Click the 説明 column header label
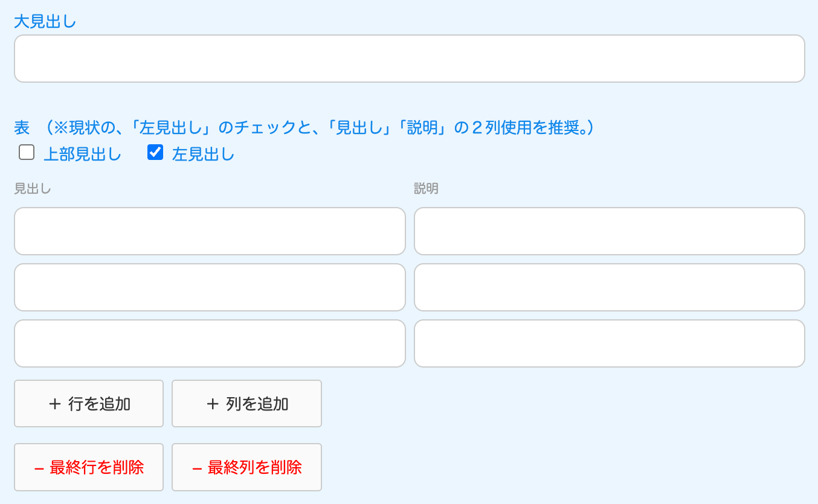This screenshot has height=504, width=818. pyautogui.click(x=426, y=189)
